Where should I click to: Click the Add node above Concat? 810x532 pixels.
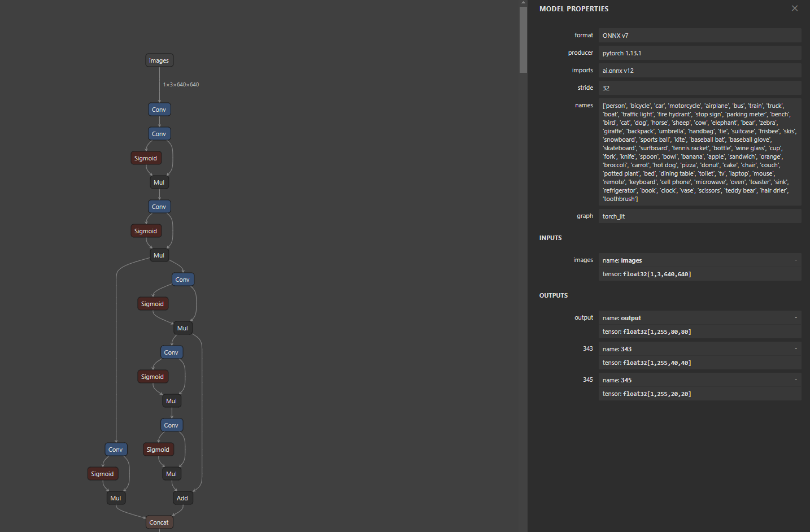click(x=182, y=498)
